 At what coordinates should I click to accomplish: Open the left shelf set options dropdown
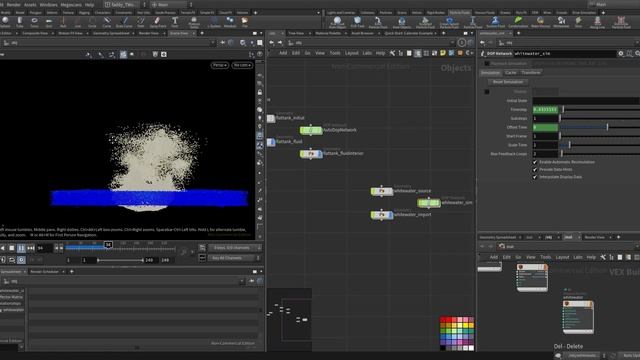(318, 13)
